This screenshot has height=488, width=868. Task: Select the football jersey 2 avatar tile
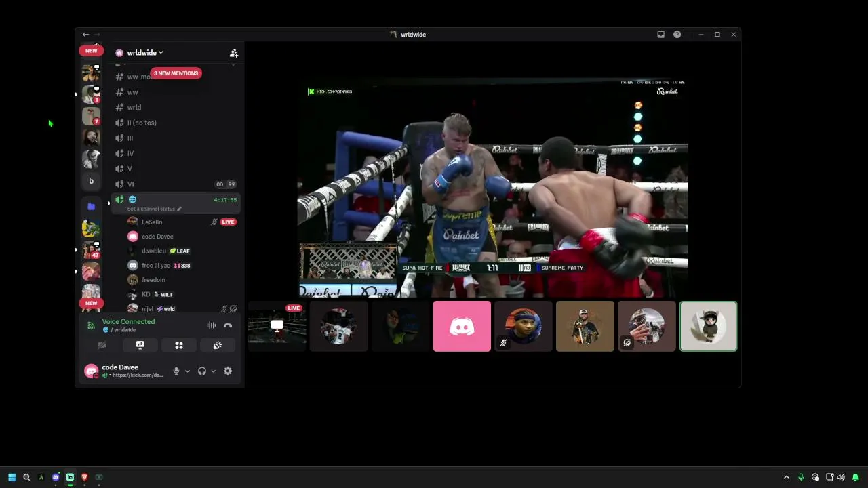pos(338,327)
